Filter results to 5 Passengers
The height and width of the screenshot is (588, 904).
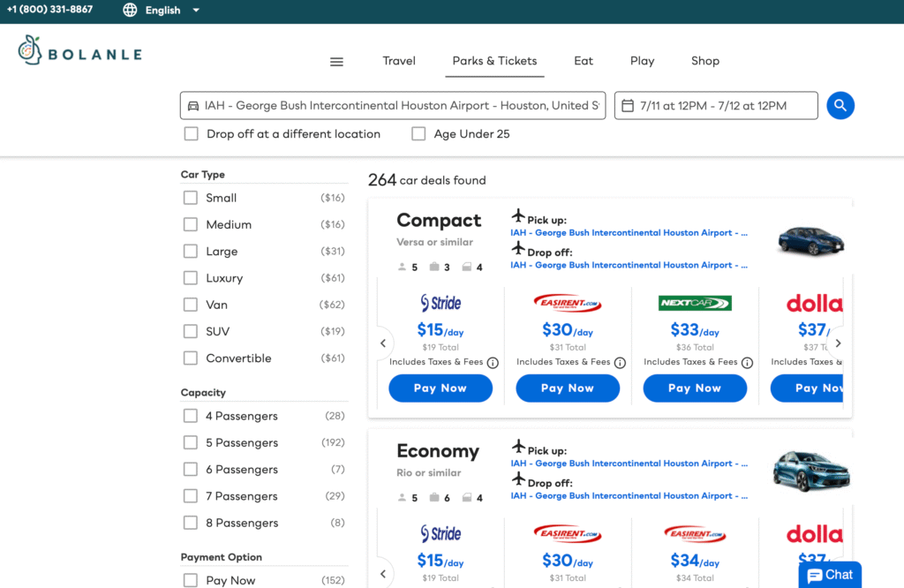(191, 442)
